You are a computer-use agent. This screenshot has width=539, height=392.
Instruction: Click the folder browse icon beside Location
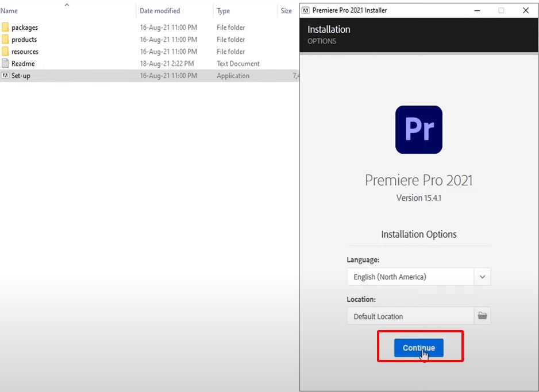[x=482, y=316]
